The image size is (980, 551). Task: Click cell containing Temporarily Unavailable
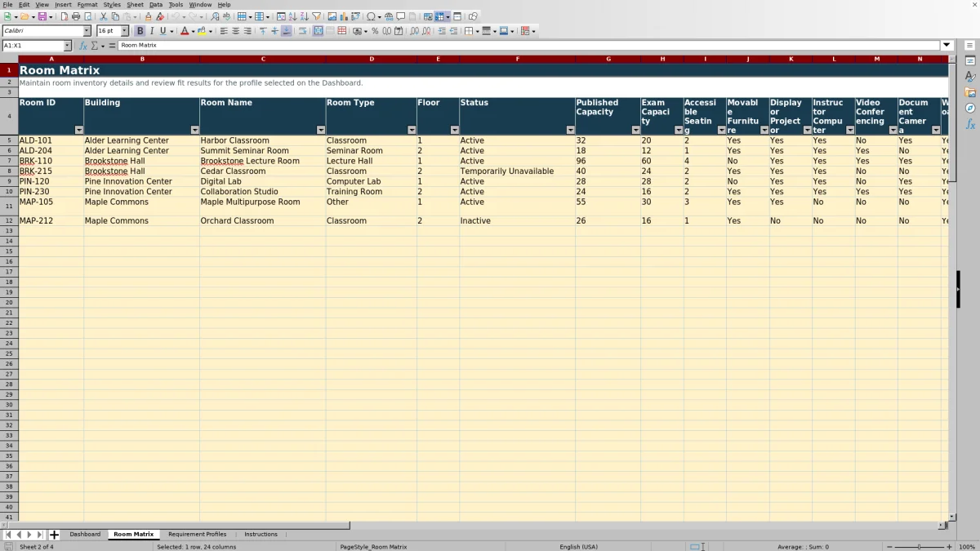[517, 171]
